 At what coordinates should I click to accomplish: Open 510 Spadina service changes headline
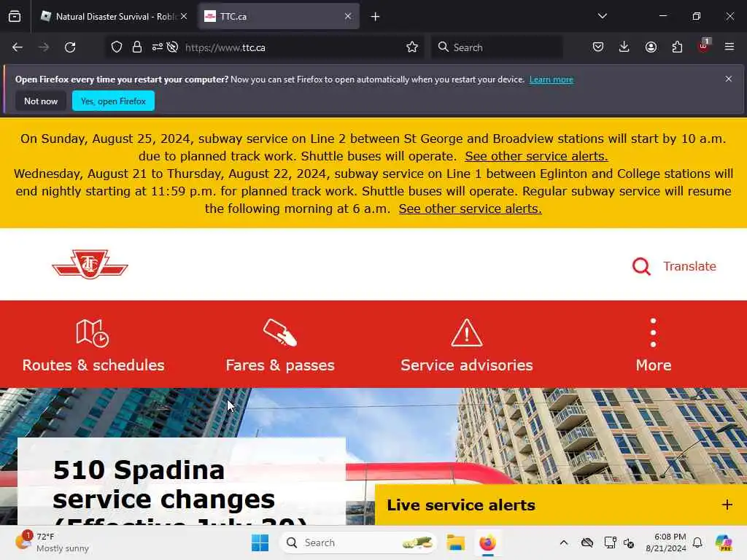[x=180, y=493]
